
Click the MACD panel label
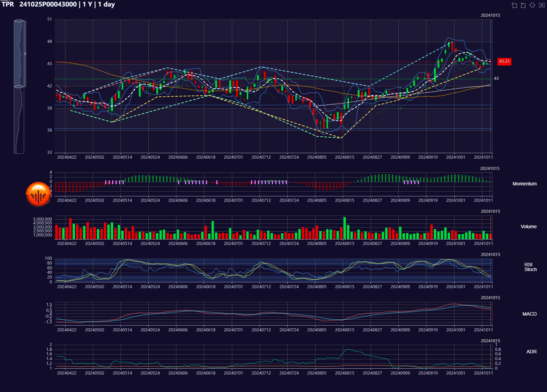click(529, 314)
